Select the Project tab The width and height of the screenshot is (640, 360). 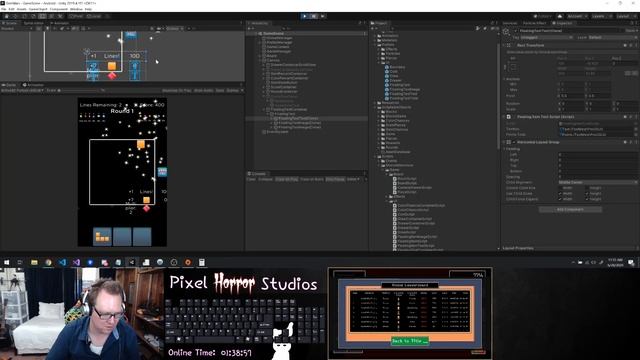[380, 23]
